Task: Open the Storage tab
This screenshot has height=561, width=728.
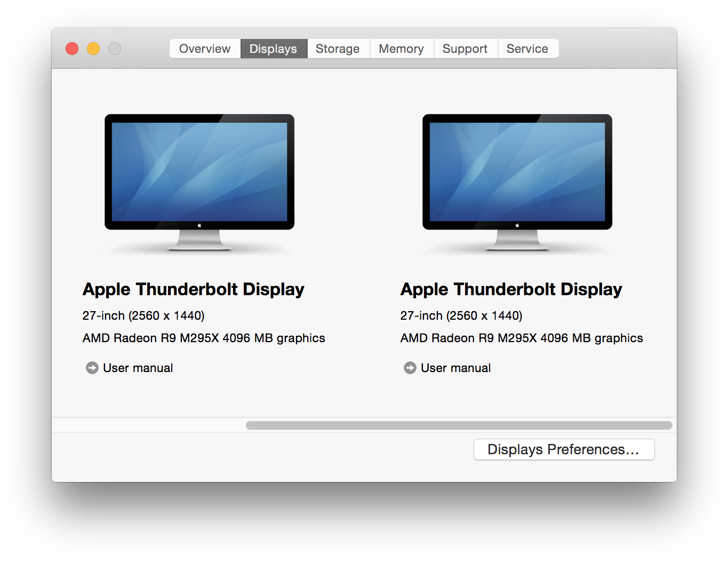Action: [338, 49]
